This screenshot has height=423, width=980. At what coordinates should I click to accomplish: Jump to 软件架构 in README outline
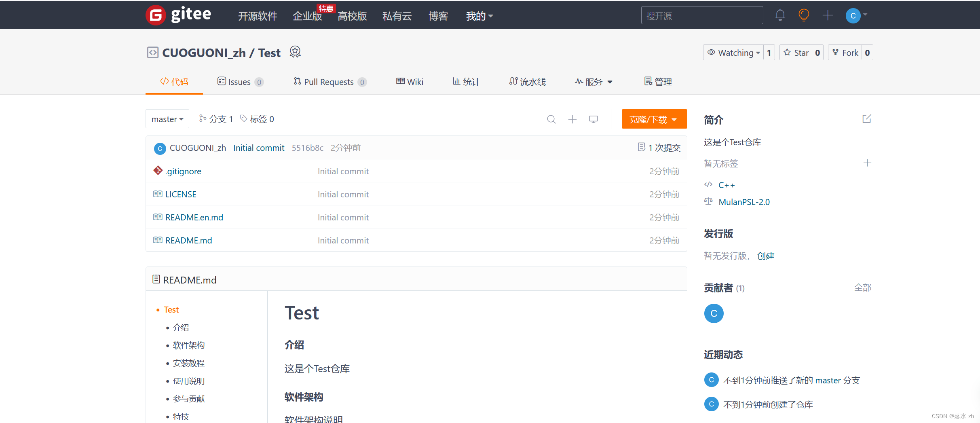click(x=189, y=345)
